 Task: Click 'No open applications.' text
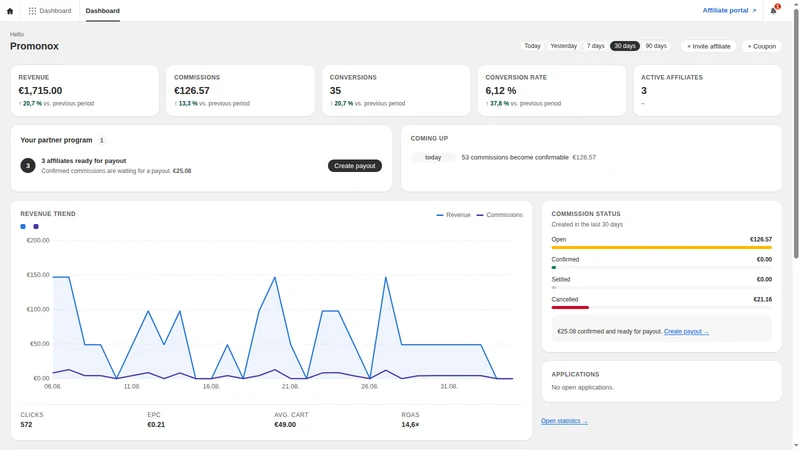click(583, 388)
